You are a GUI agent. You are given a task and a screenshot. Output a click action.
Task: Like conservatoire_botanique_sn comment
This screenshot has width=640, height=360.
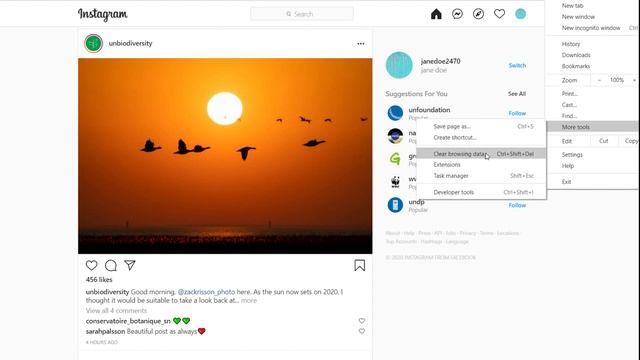pyautogui.click(x=362, y=321)
